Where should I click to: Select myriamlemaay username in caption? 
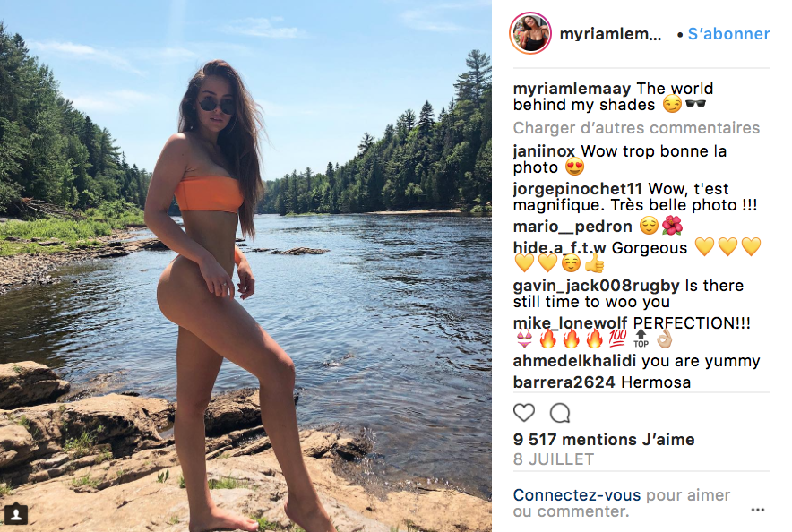[572, 89]
